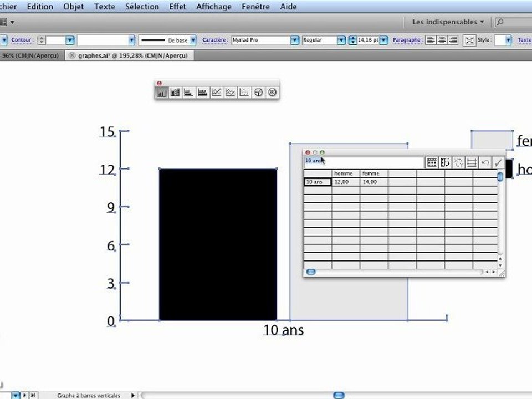Click next artboard arrow in status bar
This screenshot has height=399, width=532.
point(25,395)
